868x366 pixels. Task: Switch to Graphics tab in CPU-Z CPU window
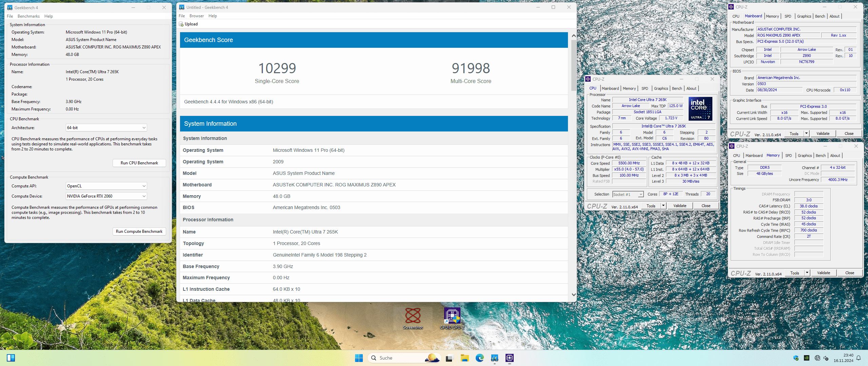[661, 88]
